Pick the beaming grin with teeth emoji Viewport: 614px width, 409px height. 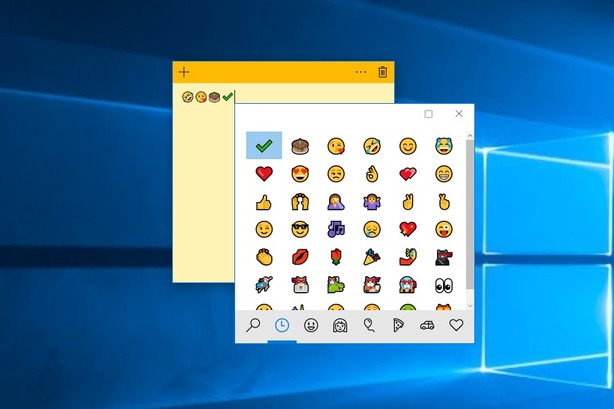tap(444, 174)
